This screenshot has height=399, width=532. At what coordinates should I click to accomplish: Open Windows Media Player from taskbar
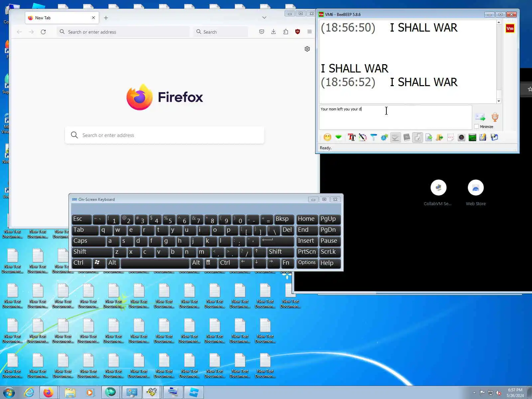point(90,393)
